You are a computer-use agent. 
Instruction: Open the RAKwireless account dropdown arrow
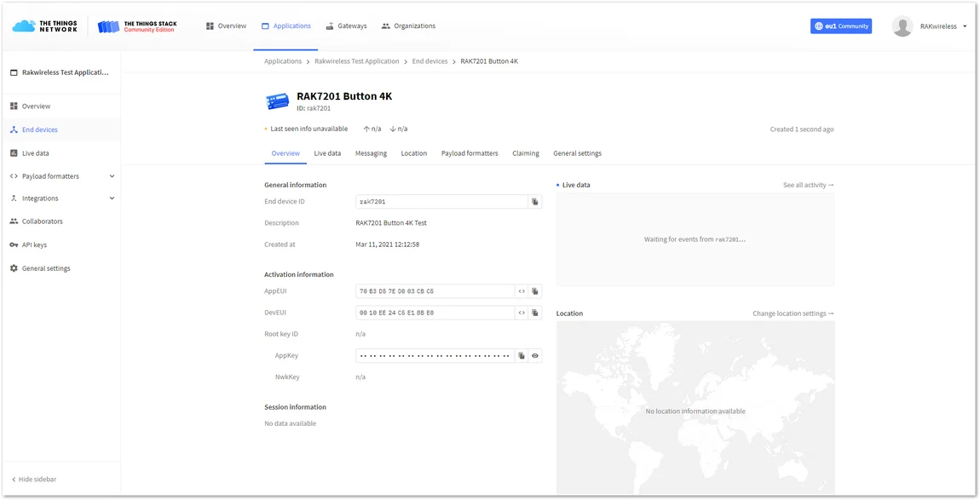[965, 26]
